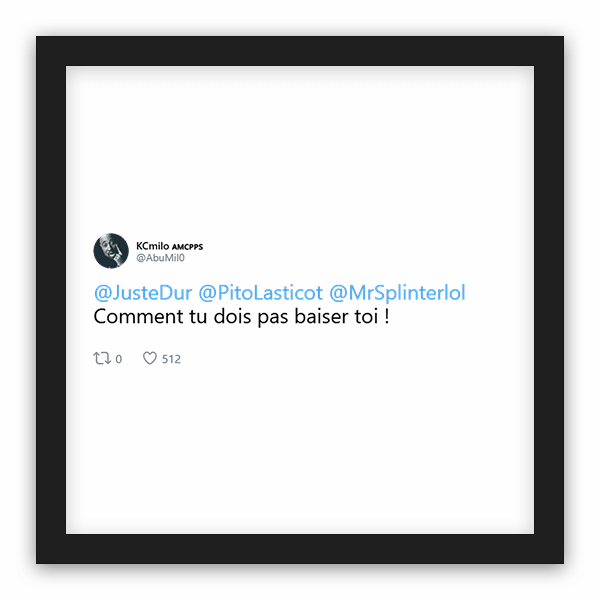Open the @MrSplinterlol mention

tap(397, 293)
